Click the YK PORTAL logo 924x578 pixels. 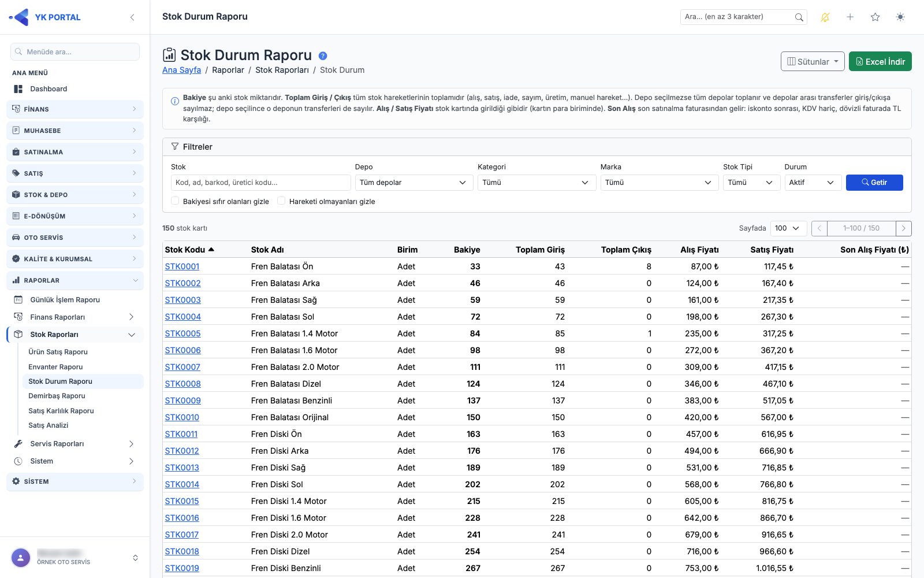(x=45, y=17)
